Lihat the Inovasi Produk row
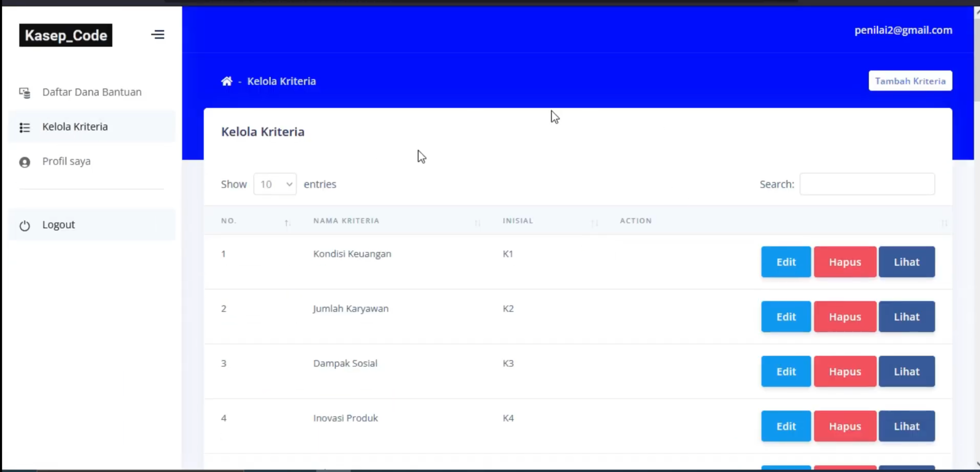 click(x=907, y=426)
